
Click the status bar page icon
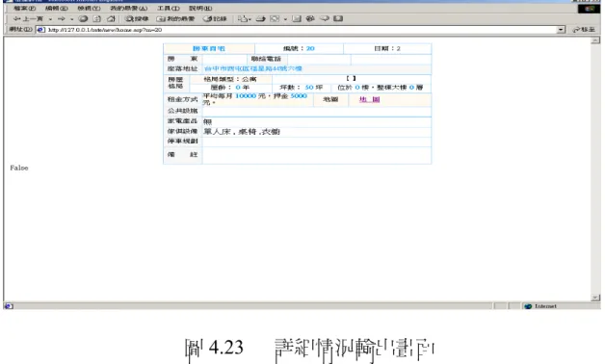pyautogui.click(x=9, y=306)
